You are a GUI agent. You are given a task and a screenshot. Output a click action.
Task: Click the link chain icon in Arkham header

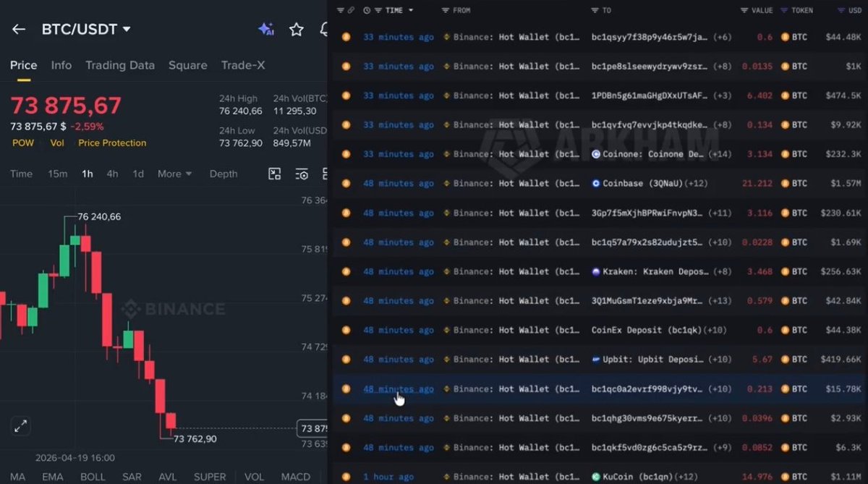click(x=351, y=10)
